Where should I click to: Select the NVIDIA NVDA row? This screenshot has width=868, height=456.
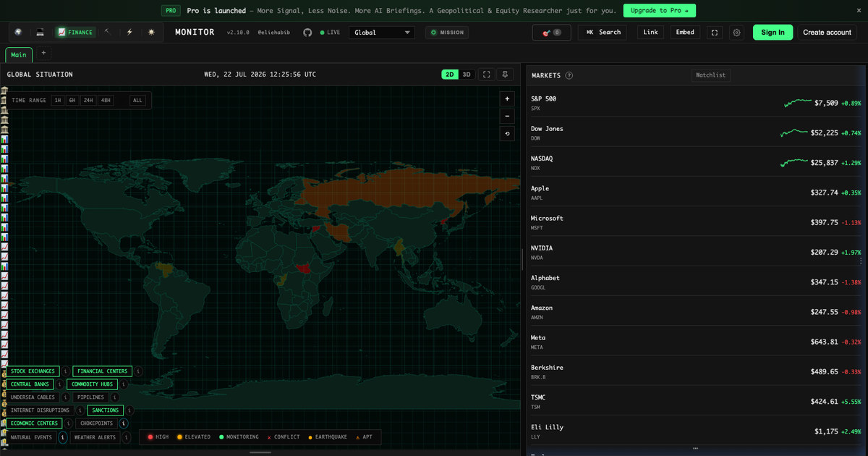coord(695,252)
